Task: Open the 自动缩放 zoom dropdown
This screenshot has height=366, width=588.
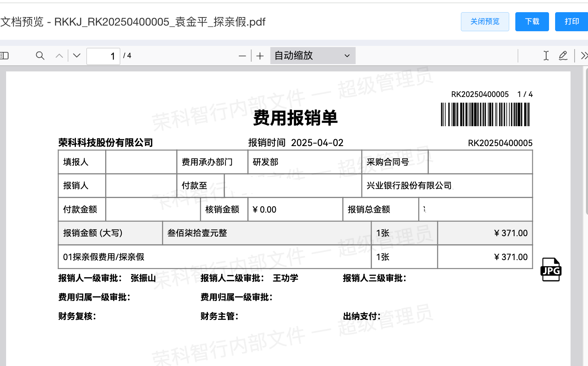Action: pos(313,56)
